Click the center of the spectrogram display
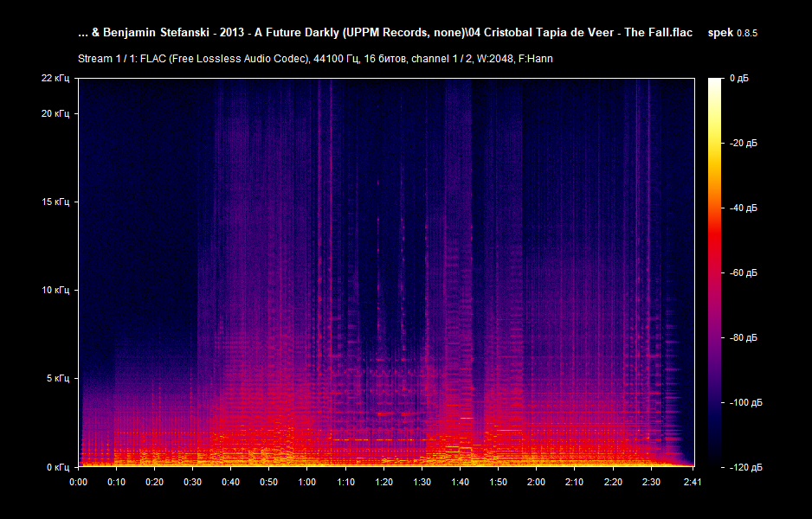This screenshot has width=812, height=519. (x=385, y=272)
